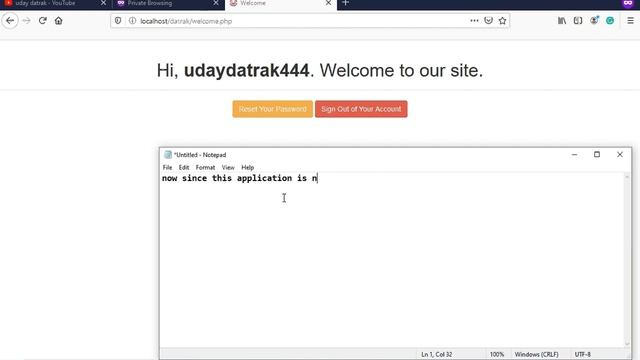
Task: Click the word 'application' in Notepad text
Action: pos(264,178)
